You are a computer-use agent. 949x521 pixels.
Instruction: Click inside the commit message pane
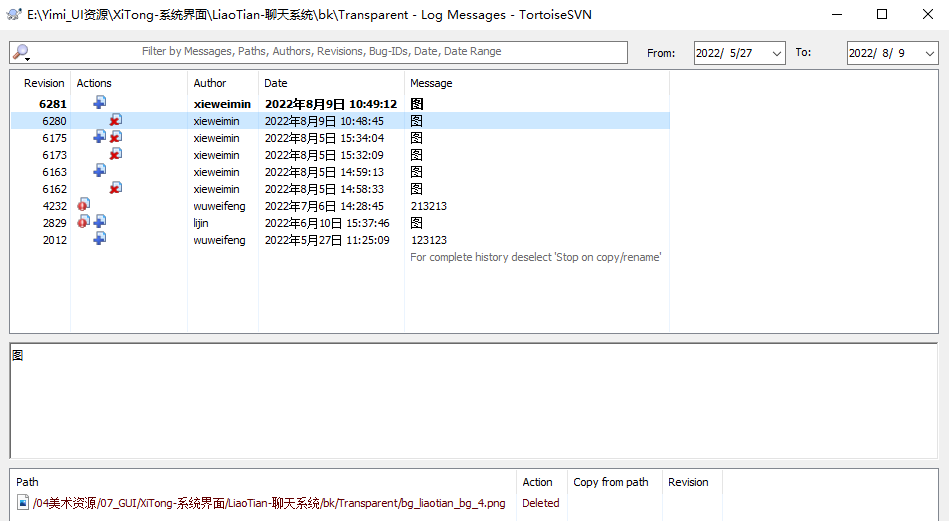(474, 401)
